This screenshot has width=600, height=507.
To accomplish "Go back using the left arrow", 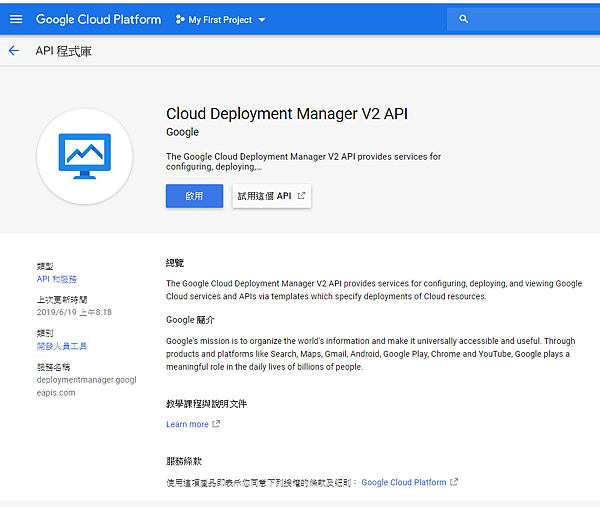I will [14, 50].
